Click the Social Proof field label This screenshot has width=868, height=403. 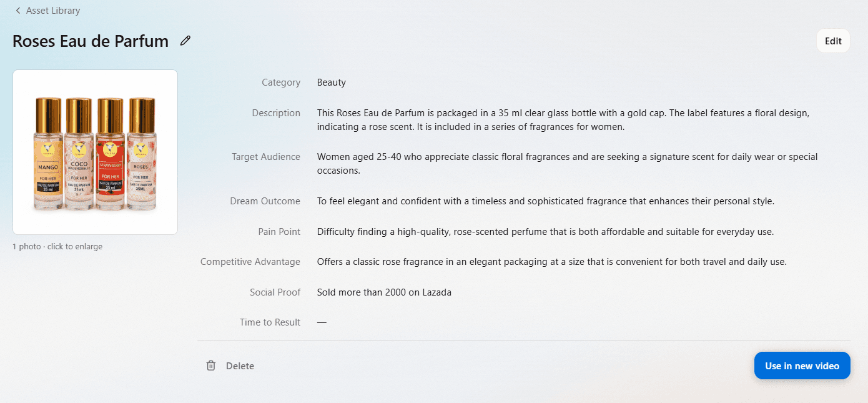(x=275, y=292)
